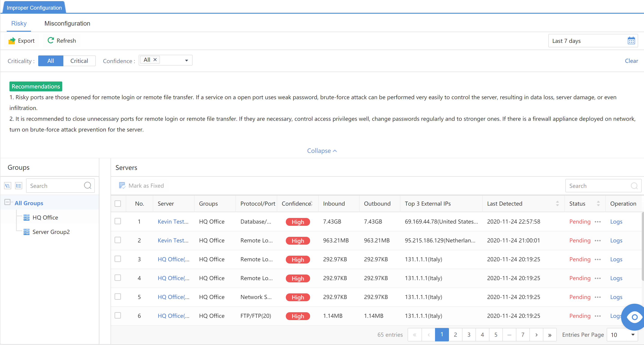The width and height of the screenshot is (644, 345).
Task: Click the Refresh icon
Action: click(x=51, y=40)
